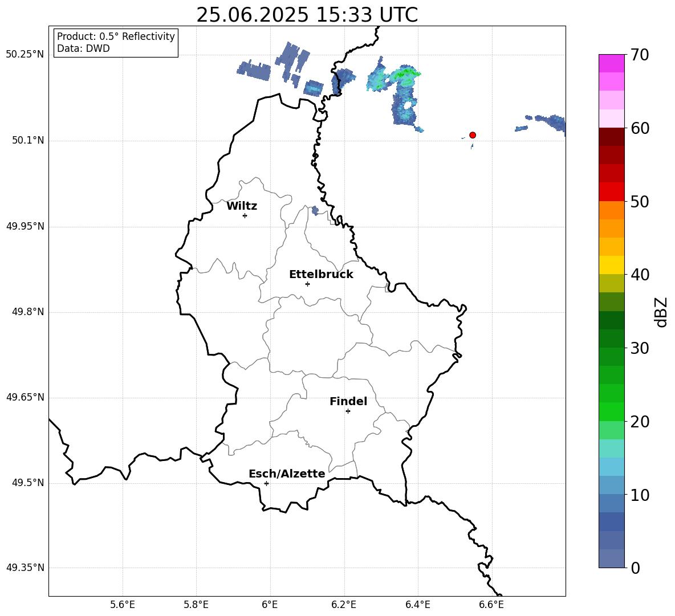Click the yellow colorbar segment above 40
Viewport: 675px width, 616px height.
[612, 265]
